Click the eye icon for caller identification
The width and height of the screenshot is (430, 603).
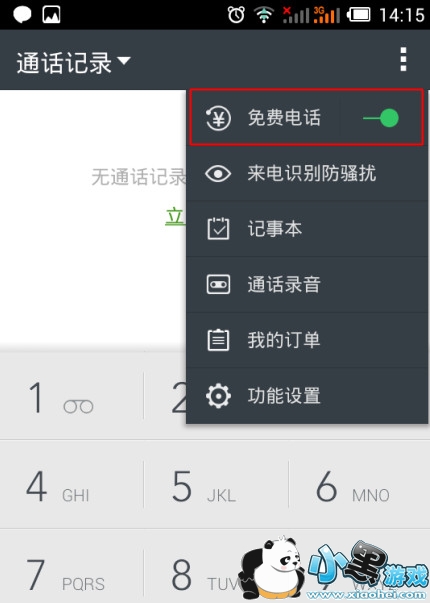pyautogui.click(x=218, y=173)
